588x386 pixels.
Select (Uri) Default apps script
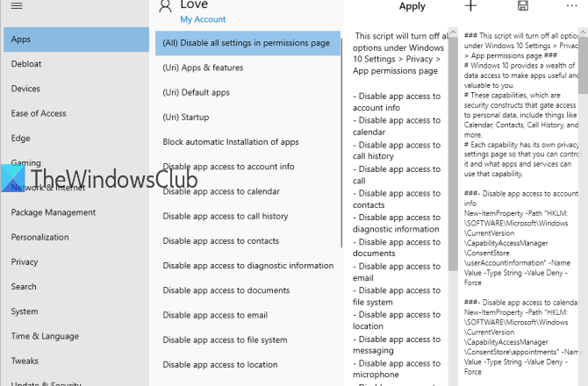pyautogui.click(x=247, y=93)
